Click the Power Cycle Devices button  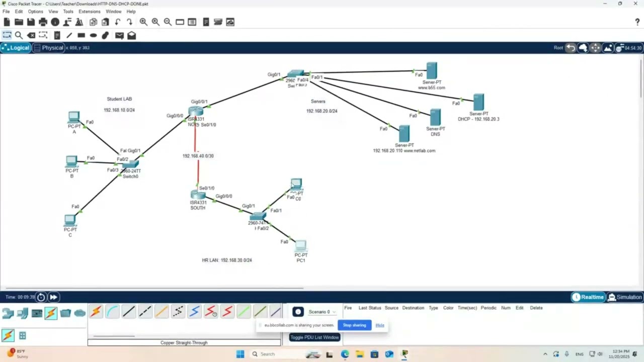click(x=41, y=297)
